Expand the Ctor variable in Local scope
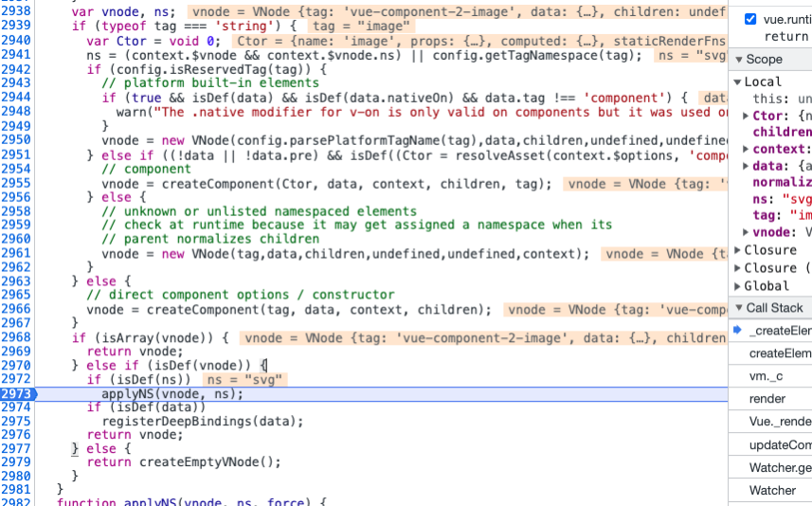Image resolution: width=812 pixels, height=506 pixels. [746, 116]
